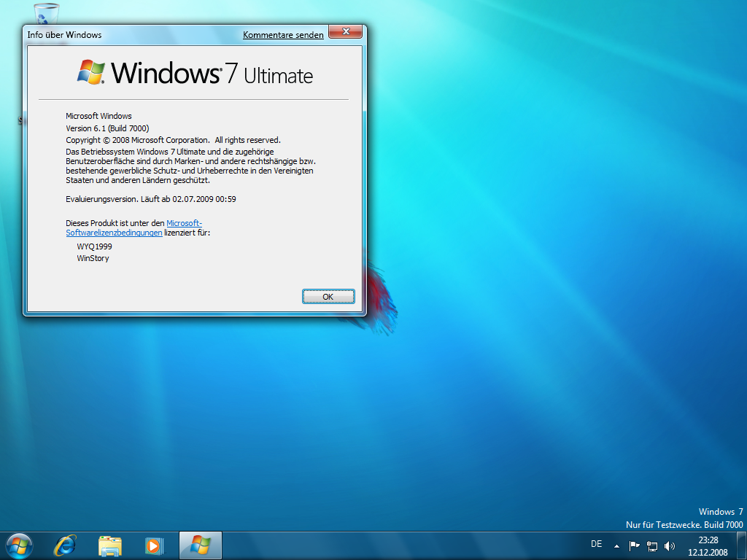Click the Show desktop strip at taskbar end

[742, 545]
